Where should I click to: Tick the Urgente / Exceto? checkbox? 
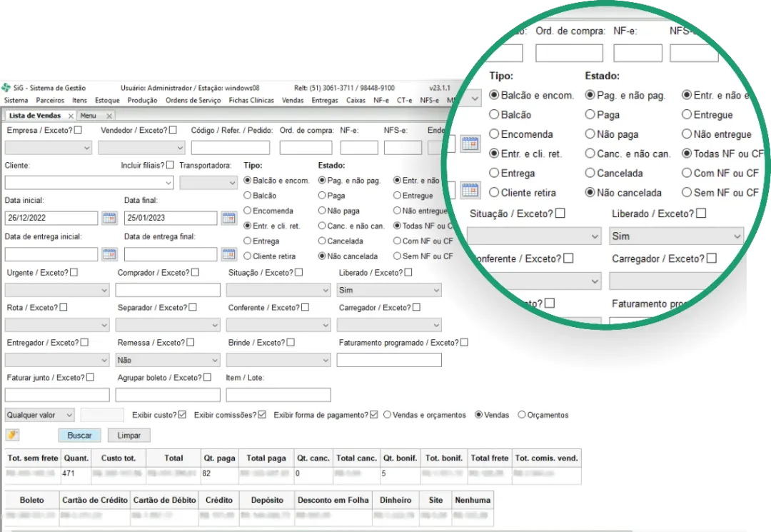point(74,272)
